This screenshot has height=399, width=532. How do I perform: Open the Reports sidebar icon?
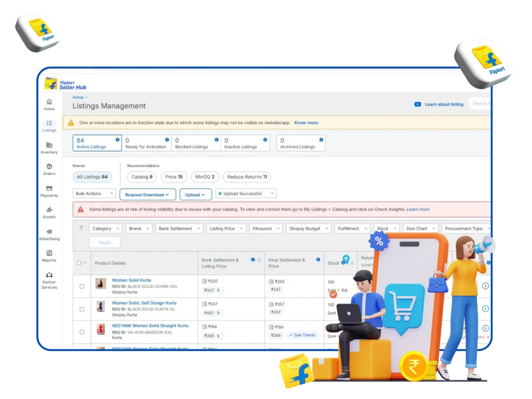pos(49,253)
